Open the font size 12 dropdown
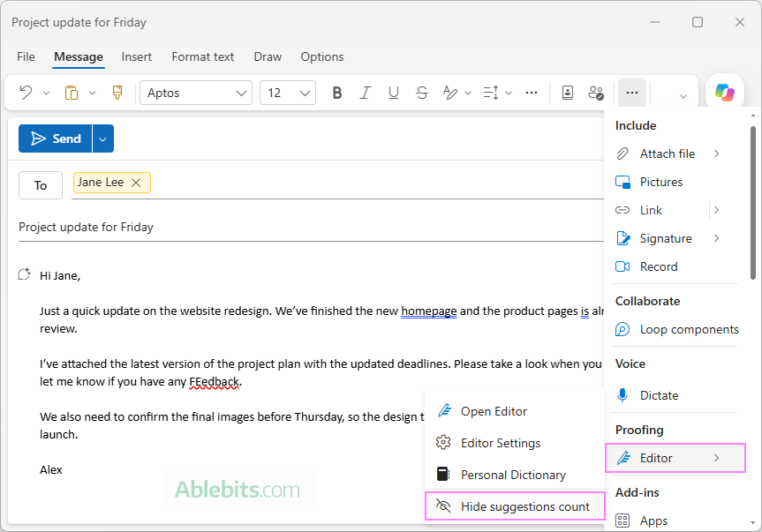The height and width of the screenshot is (532, 762). (x=288, y=93)
